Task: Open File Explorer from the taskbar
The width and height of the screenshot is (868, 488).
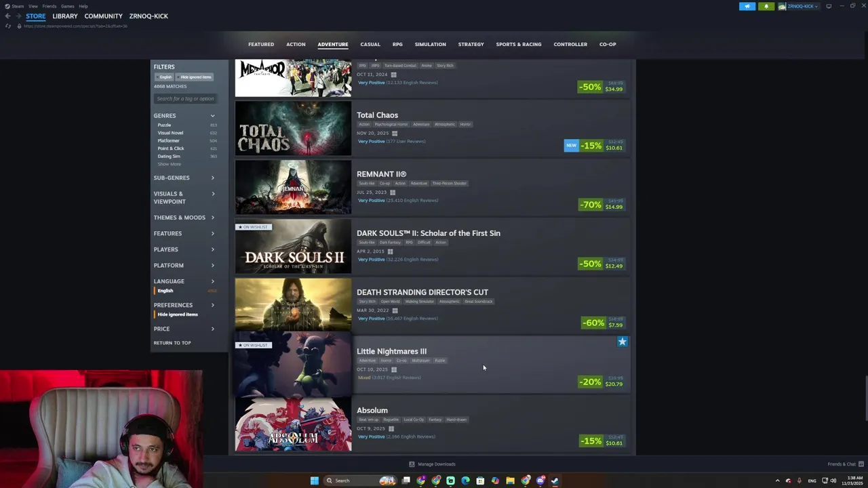Action: point(510,481)
